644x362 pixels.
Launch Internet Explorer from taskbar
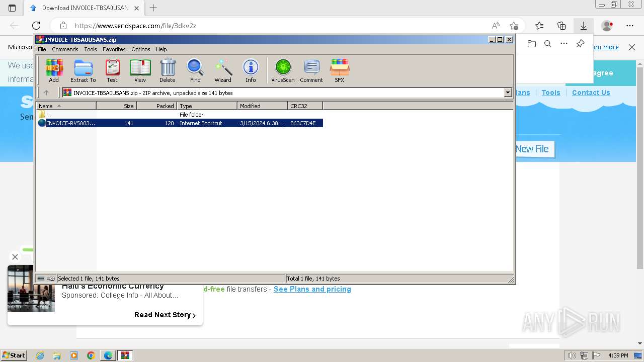(40, 355)
